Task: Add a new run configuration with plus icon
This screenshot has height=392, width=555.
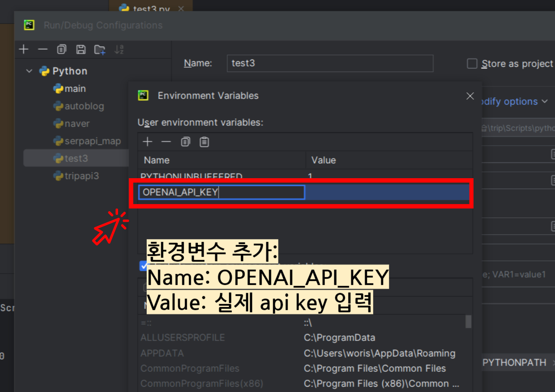Action: pos(23,49)
